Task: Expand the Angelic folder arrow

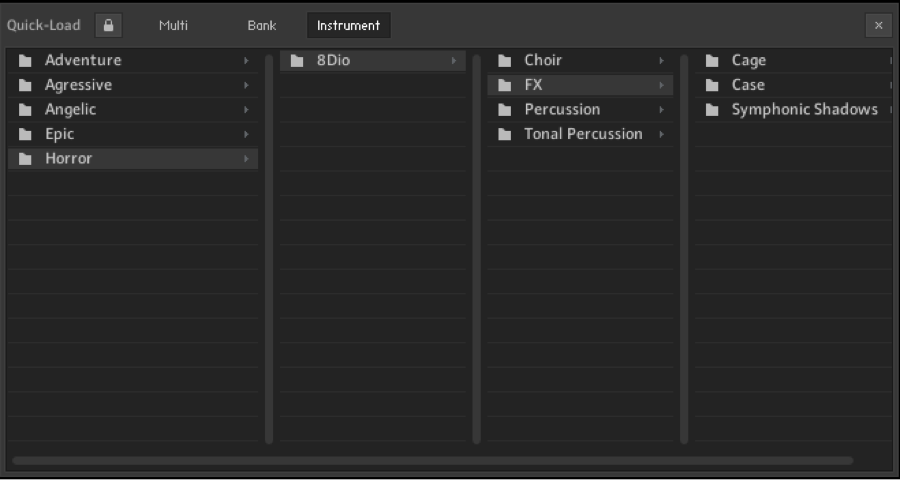Action: [246, 110]
